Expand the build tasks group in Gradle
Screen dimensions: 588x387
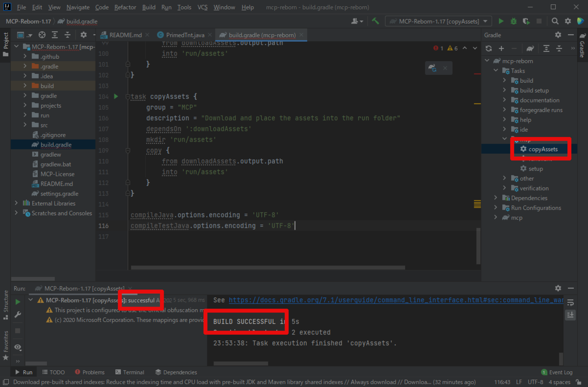[x=504, y=80]
